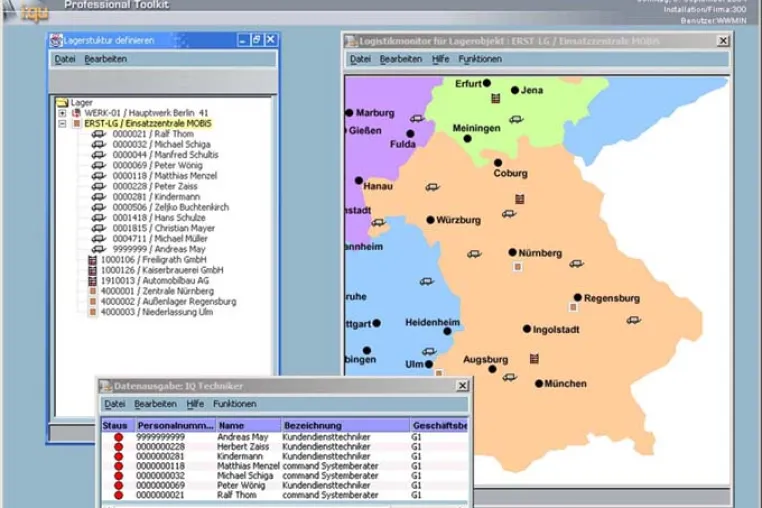Click the München city dot on map
This screenshot has width=762, height=508.
(x=538, y=384)
